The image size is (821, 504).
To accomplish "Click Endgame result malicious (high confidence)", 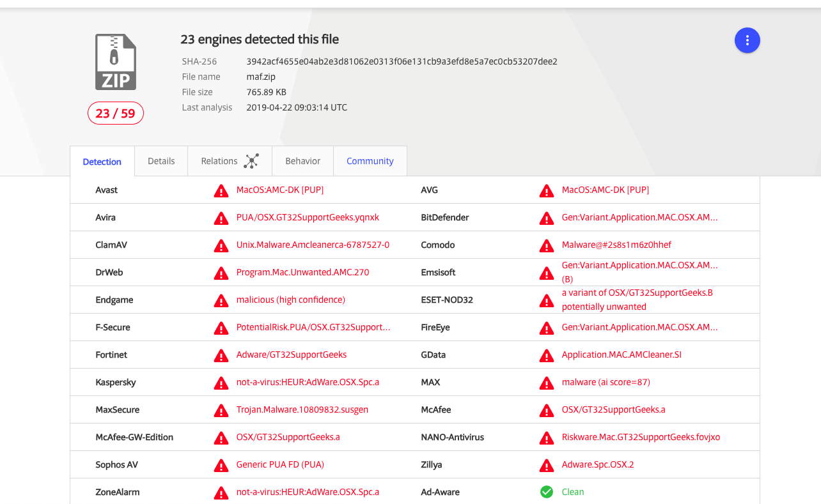I will click(291, 300).
